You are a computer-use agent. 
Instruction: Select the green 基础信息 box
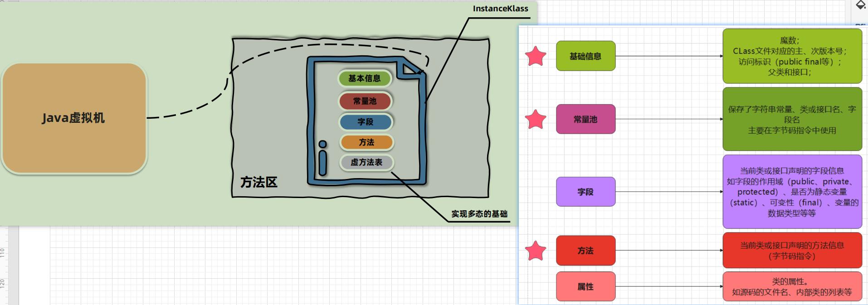tap(586, 56)
